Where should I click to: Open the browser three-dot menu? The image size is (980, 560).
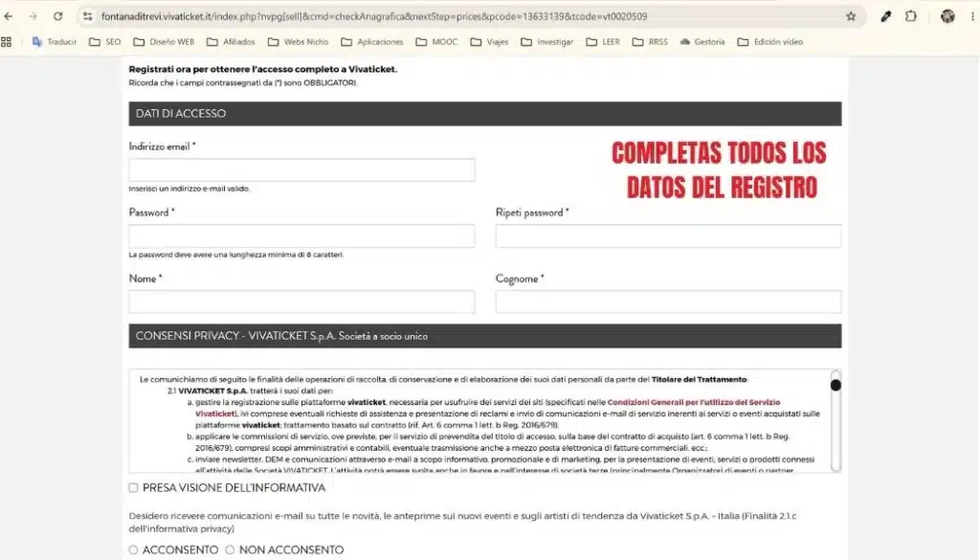[x=972, y=16]
